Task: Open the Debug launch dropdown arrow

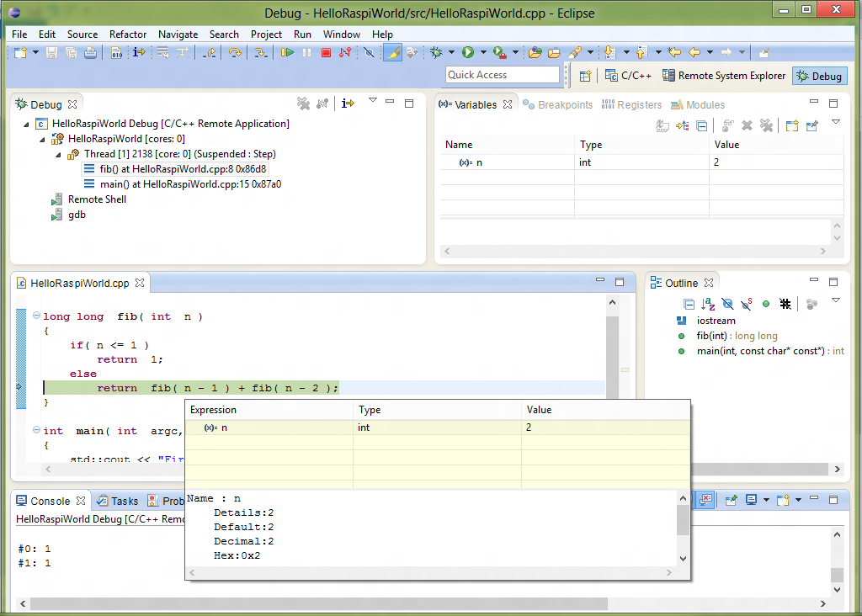Action: (x=451, y=52)
